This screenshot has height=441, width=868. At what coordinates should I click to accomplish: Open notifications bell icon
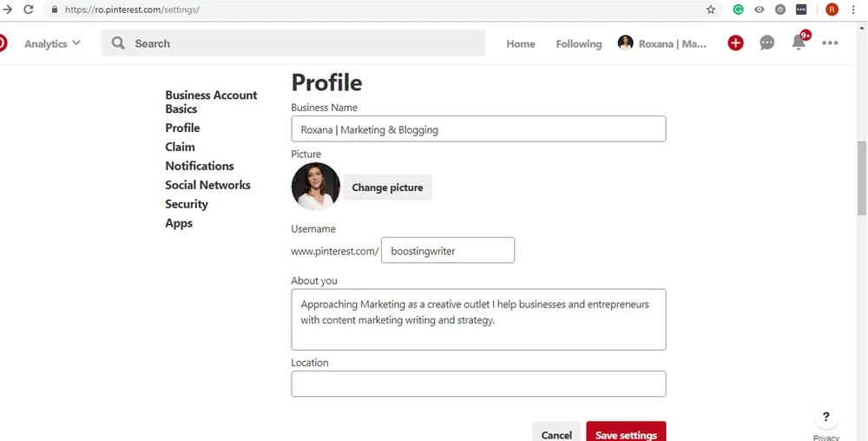tap(799, 43)
